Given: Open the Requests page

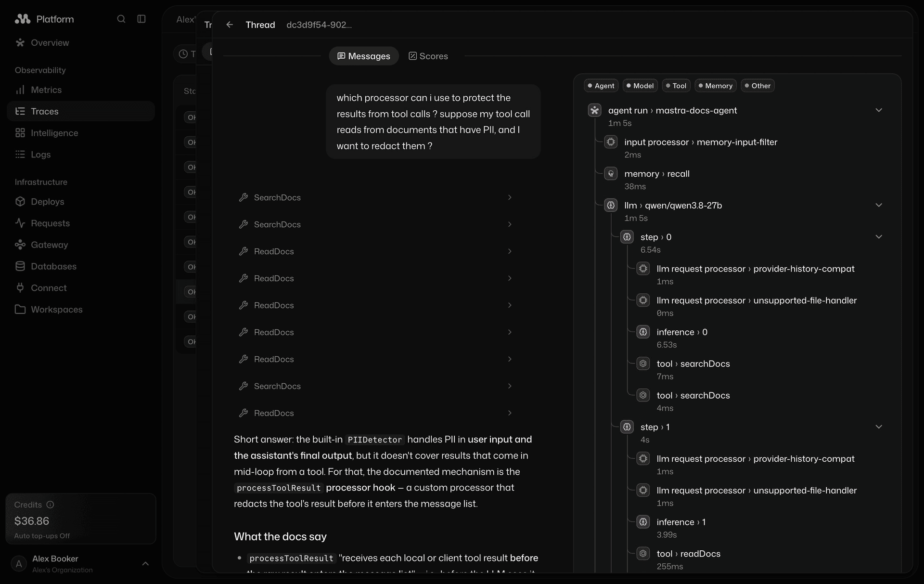Looking at the screenshot, I should click(x=80, y=223).
